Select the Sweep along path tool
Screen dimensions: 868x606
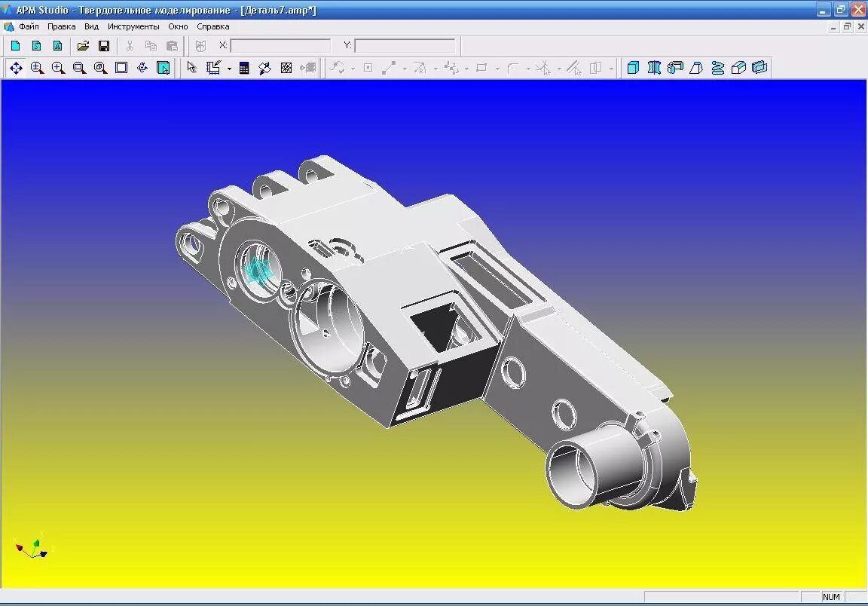[x=675, y=68]
